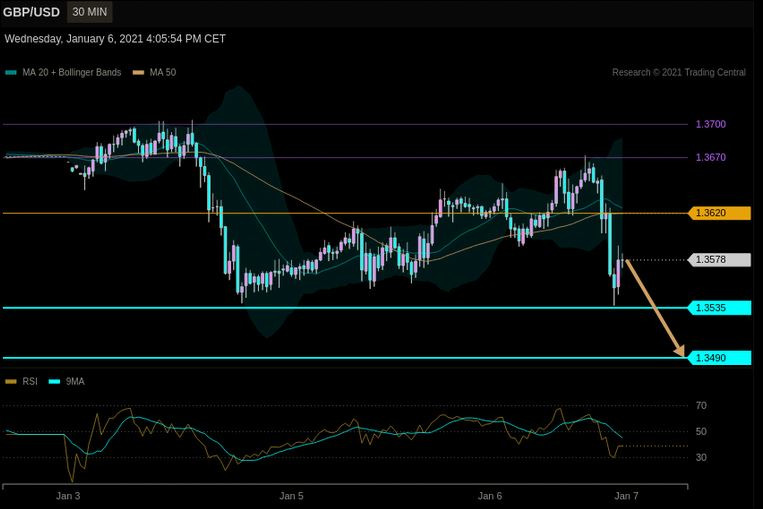Image resolution: width=763 pixels, height=509 pixels.
Task: Click the Jan 5 date axis label
Action: 291,496
